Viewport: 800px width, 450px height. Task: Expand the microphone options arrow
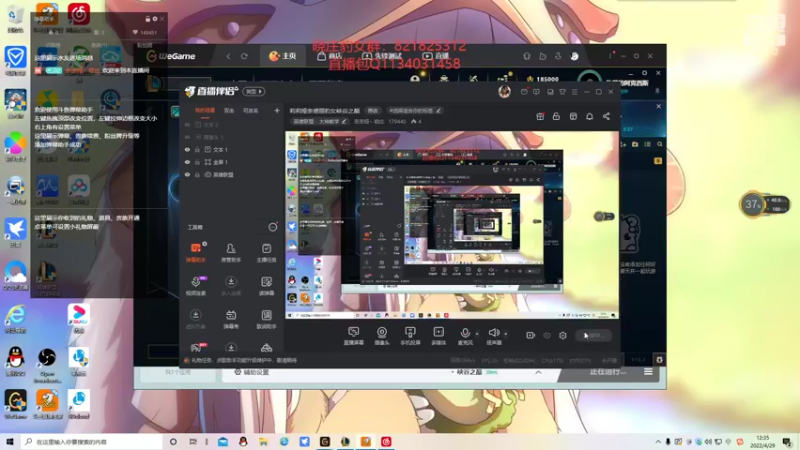pos(477,334)
